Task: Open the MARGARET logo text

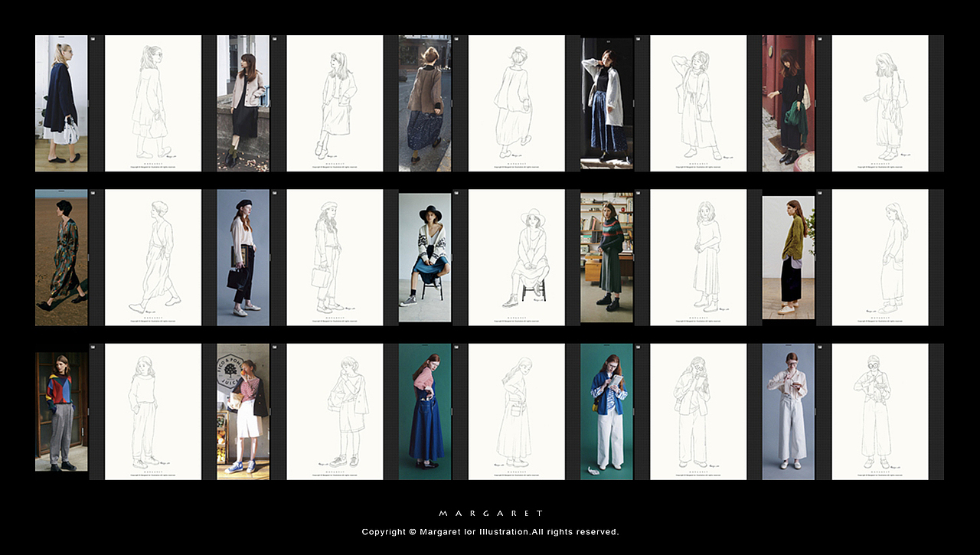Action: tap(491, 512)
